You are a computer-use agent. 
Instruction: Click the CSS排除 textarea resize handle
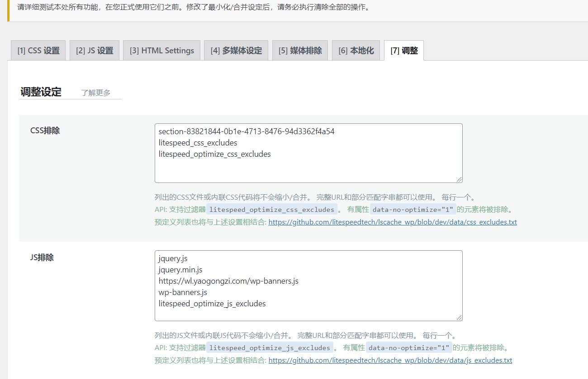[459, 179]
